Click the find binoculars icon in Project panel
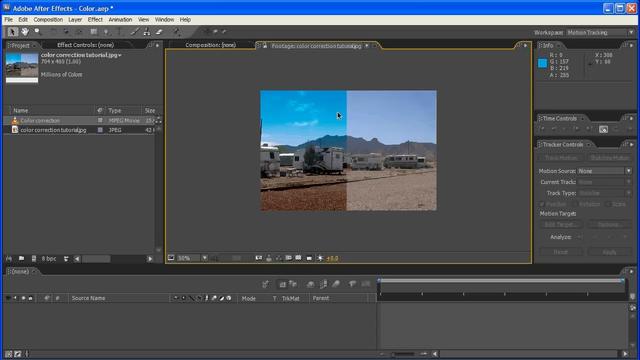This screenshot has height=360, width=640. click(9, 259)
